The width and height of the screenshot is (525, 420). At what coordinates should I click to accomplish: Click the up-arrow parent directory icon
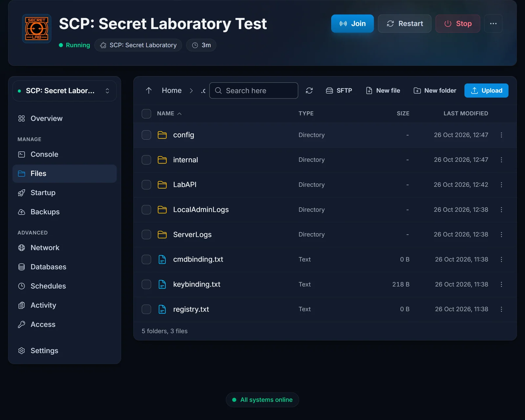point(149,91)
